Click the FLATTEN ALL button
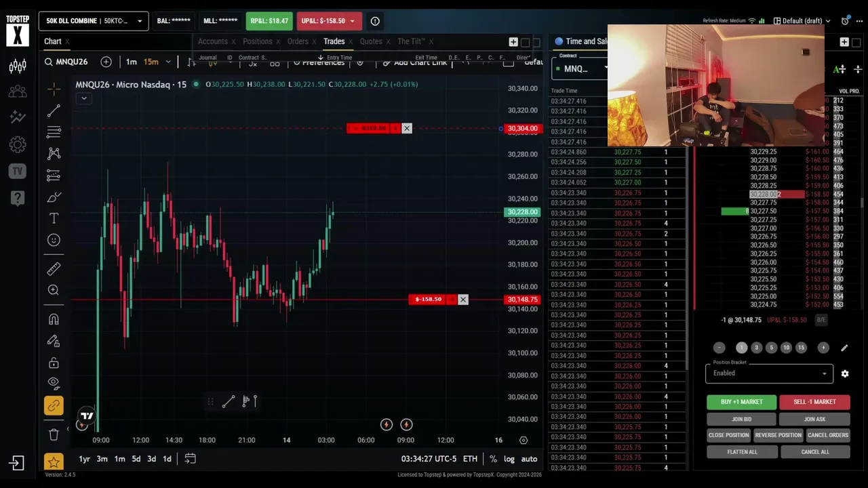Screen dimensions: 868x488 (743, 452)
